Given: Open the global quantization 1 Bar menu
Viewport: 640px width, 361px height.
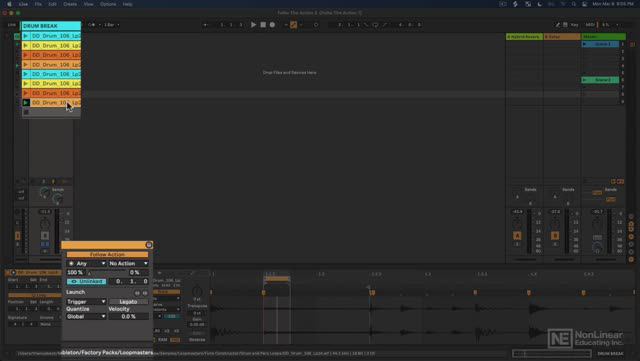Looking at the screenshot, I should tap(111, 25).
